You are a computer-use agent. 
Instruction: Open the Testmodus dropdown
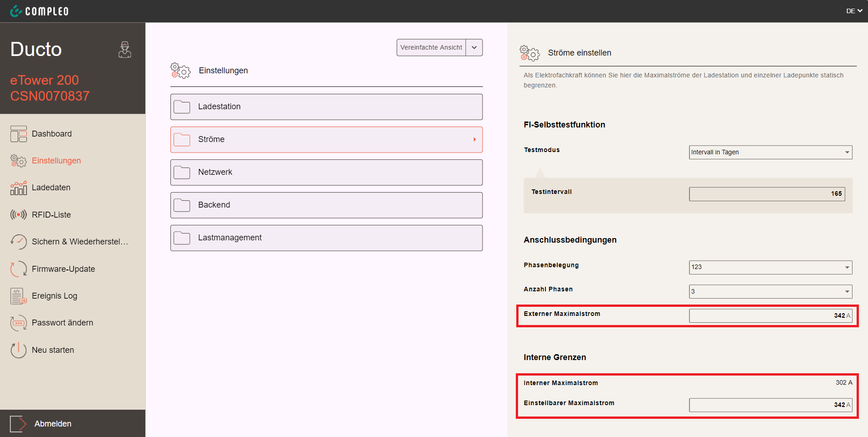(x=770, y=152)
